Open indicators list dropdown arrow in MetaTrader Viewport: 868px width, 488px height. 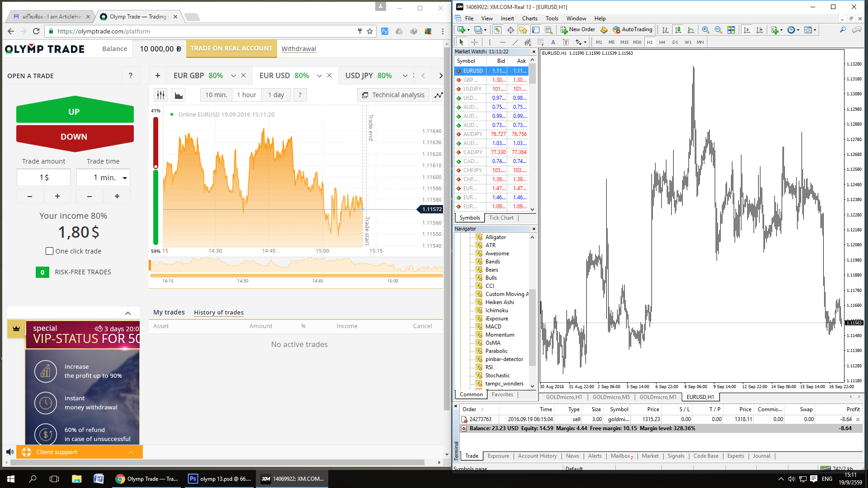point(781,30)
